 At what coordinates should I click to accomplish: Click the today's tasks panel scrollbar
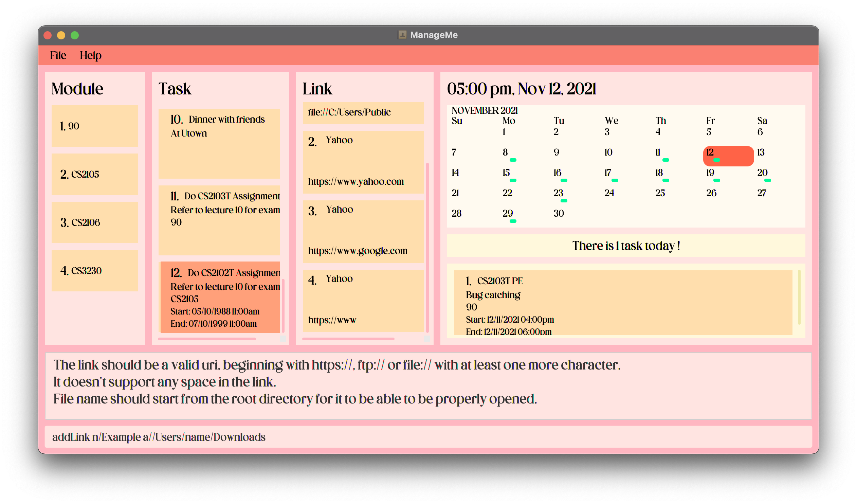(799, 297)
